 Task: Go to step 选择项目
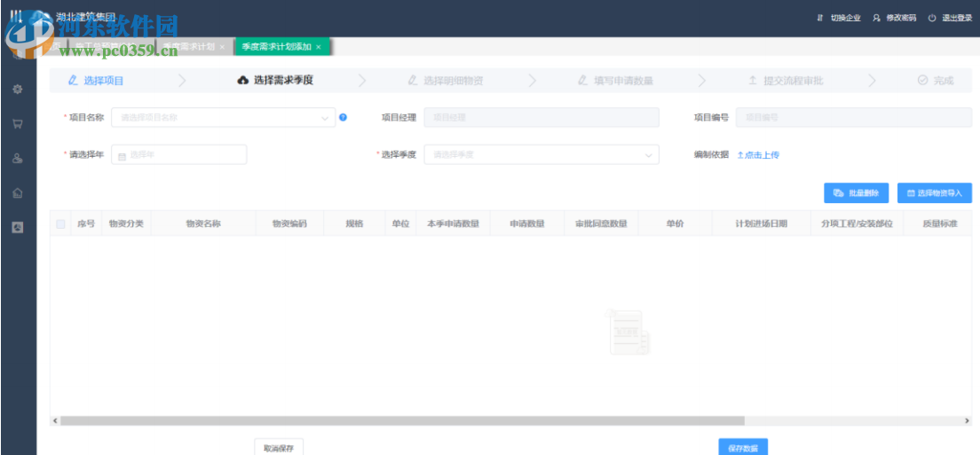pyautogui.click(x=96, y=81)
